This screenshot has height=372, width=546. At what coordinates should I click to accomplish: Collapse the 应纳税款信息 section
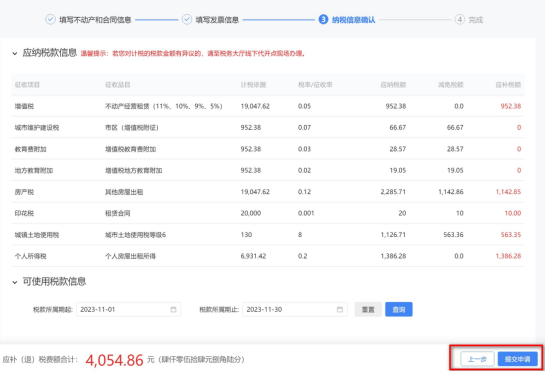[15, 54]
